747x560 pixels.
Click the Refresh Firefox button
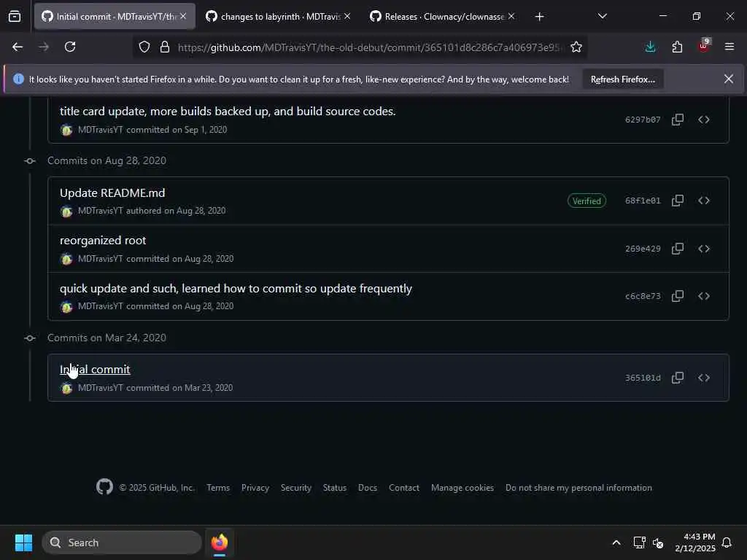point(623,79)
